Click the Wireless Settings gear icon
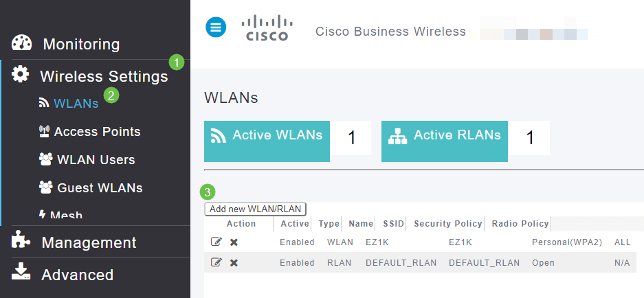 tap(21, 75)
